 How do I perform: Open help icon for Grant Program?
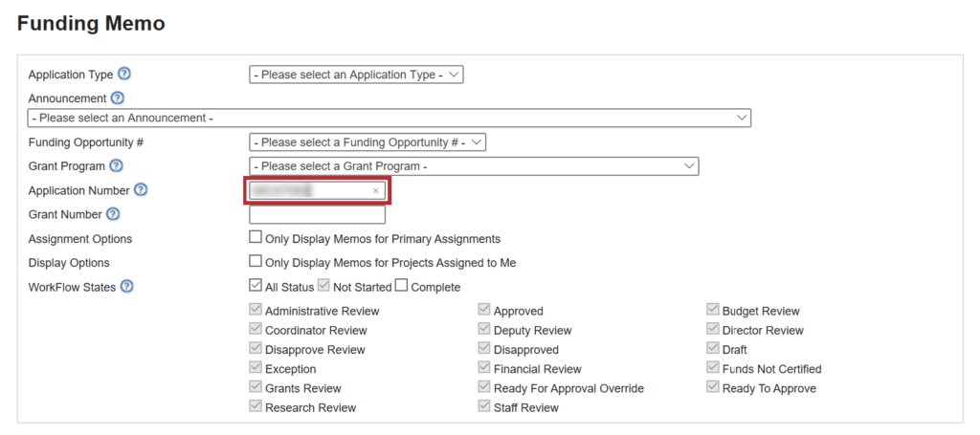[x=117, y=166]
